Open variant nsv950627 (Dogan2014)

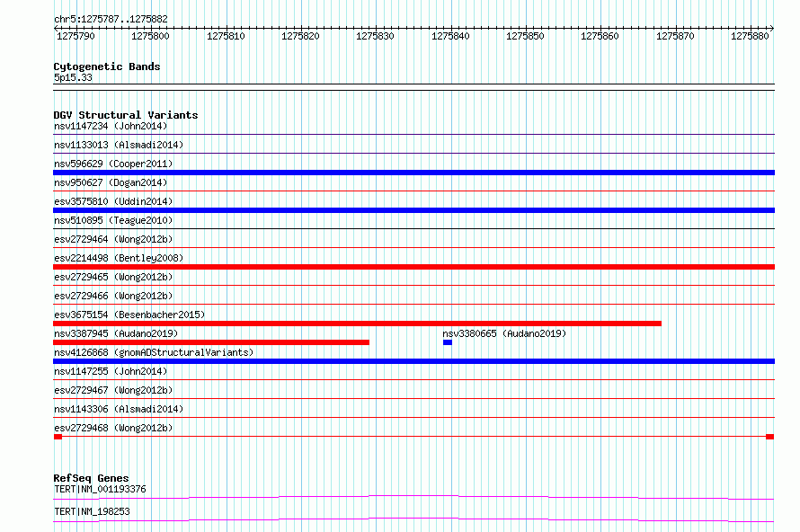[111, 182]
